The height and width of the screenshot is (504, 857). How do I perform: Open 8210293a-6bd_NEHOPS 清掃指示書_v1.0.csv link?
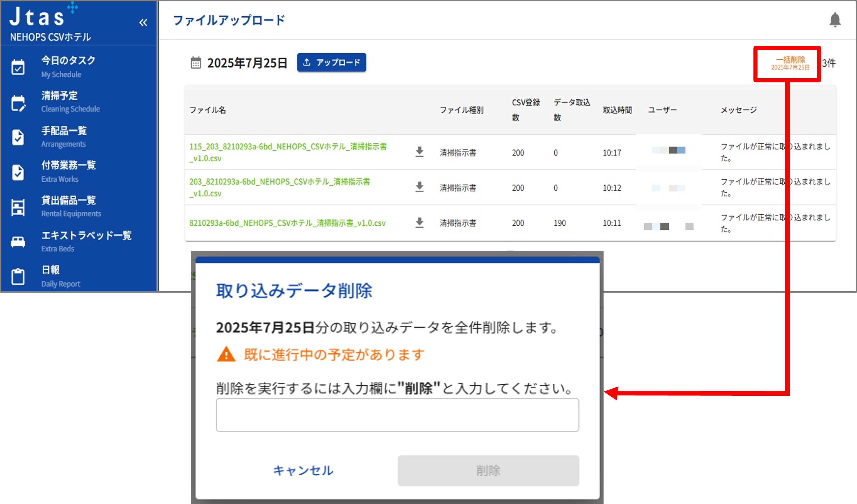[287, 223]
